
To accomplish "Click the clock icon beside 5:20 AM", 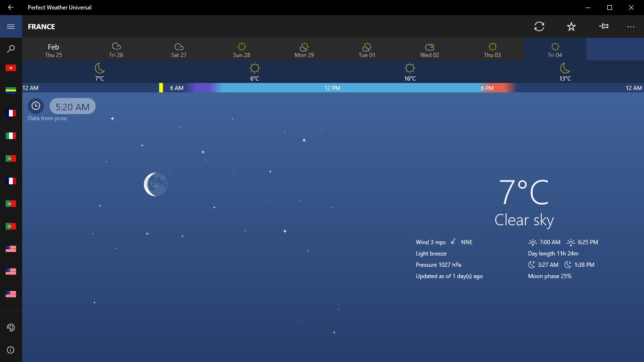I will [x=35, y=106].
